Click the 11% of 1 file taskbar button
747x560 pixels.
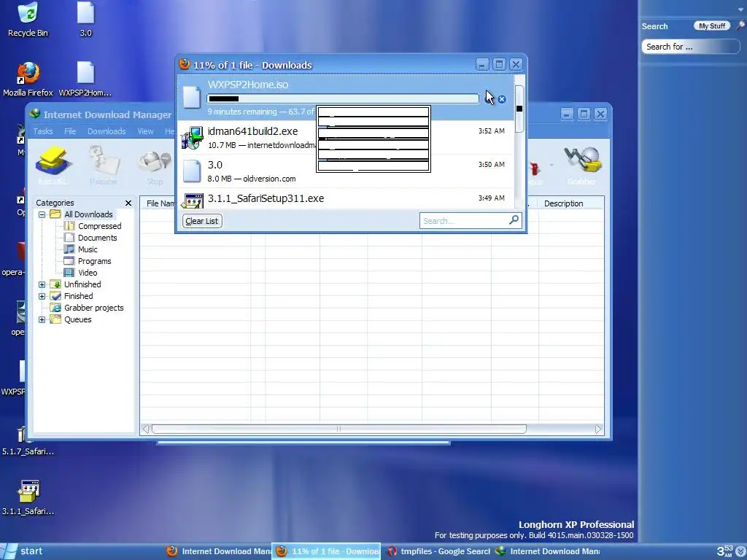coord(326,551)
